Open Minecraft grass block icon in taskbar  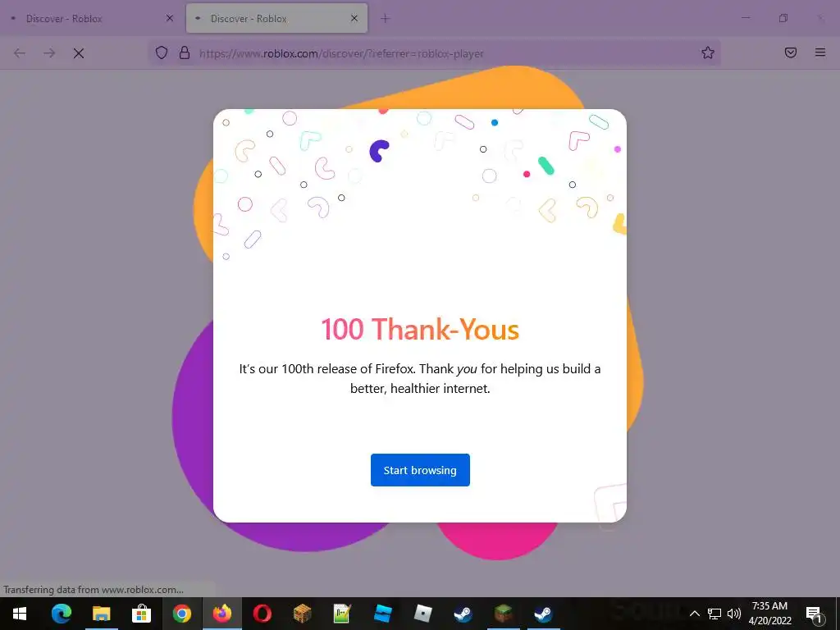[x=503, y=614]
